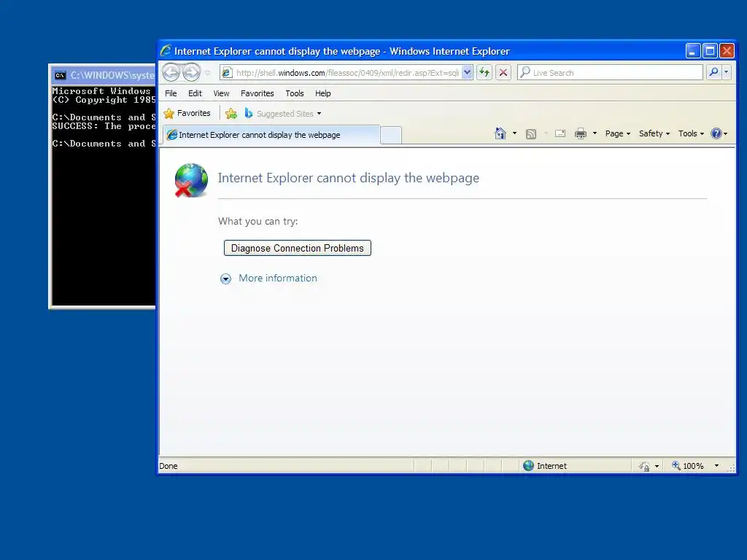Click the globe with red X error icon

pyautogui.click(x=191, y=180)
